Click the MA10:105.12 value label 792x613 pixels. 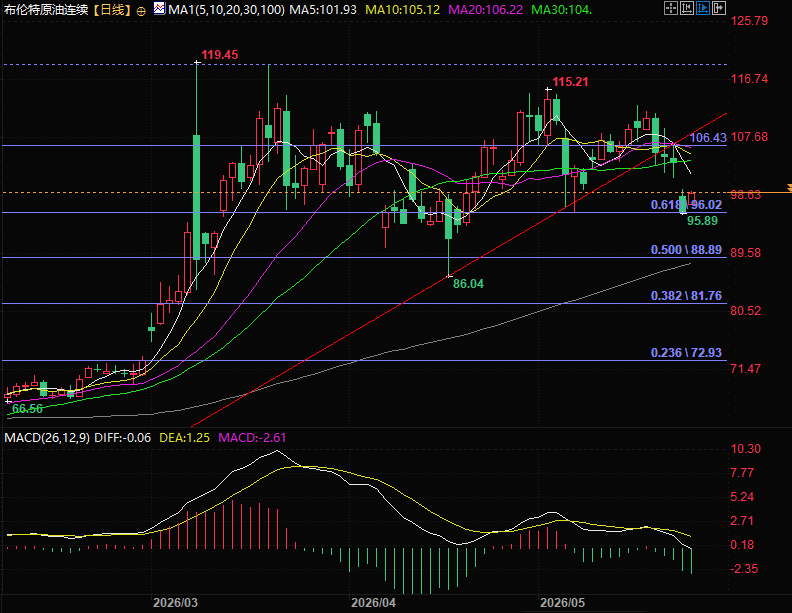(x=403, y=10)
